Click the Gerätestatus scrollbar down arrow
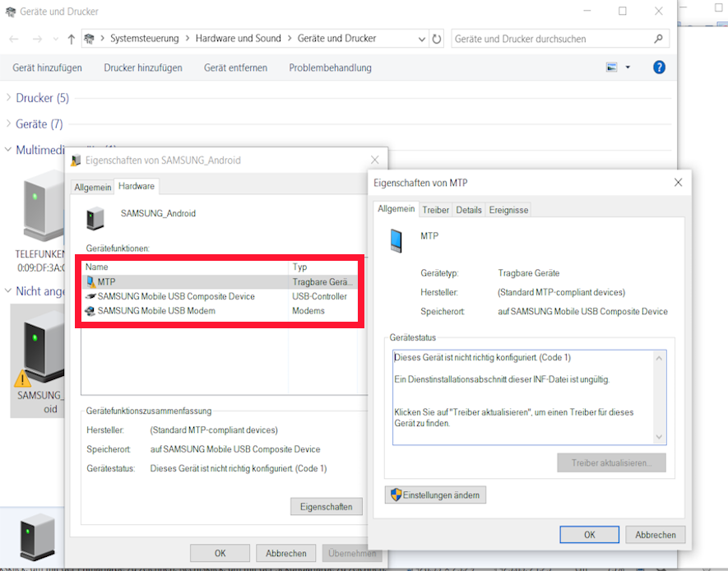This screenshot has height=571, width=728. click(659, 437)
